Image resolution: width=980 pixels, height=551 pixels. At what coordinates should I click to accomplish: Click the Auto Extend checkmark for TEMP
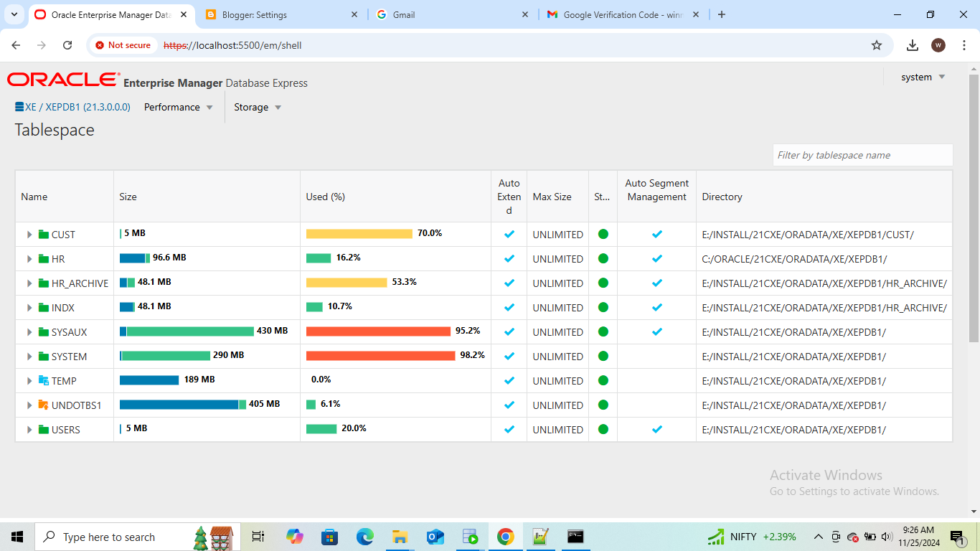509,380
